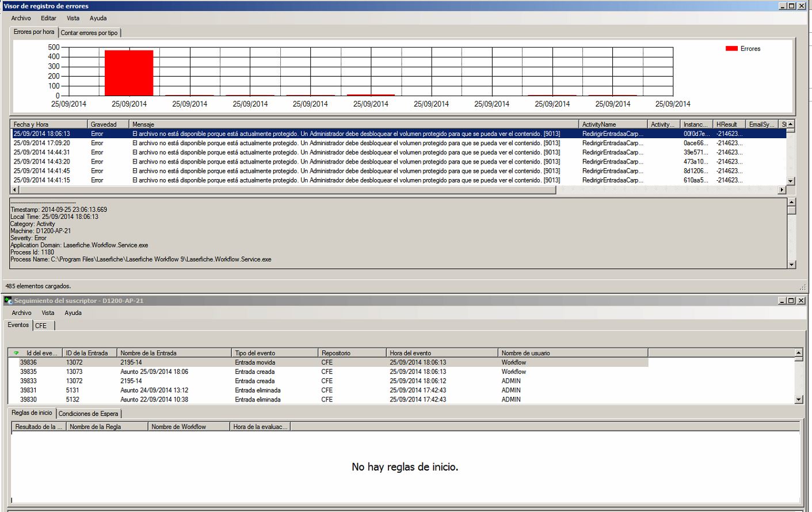
Task: Click scroll-down arrow of the events list
Action: [x=798, y=399]
